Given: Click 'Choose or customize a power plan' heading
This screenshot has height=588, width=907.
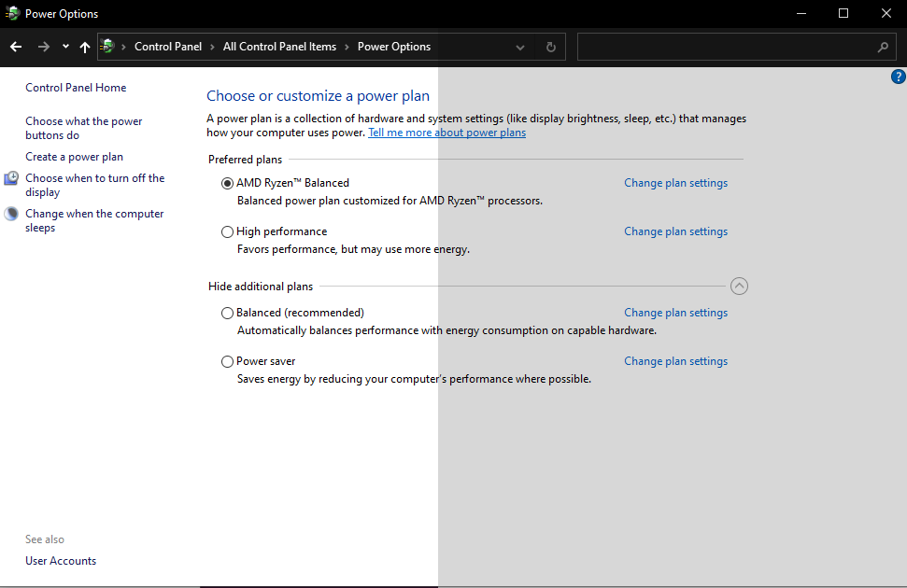Looking at the screenshot, I should 319,96.
